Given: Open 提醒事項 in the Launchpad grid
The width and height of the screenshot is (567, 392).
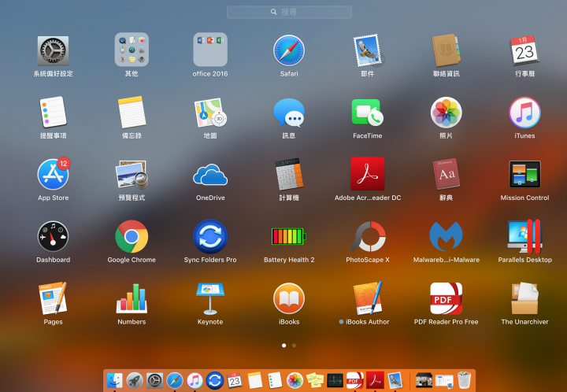Looking at the screenshot, I should click(x=54, y=113).
